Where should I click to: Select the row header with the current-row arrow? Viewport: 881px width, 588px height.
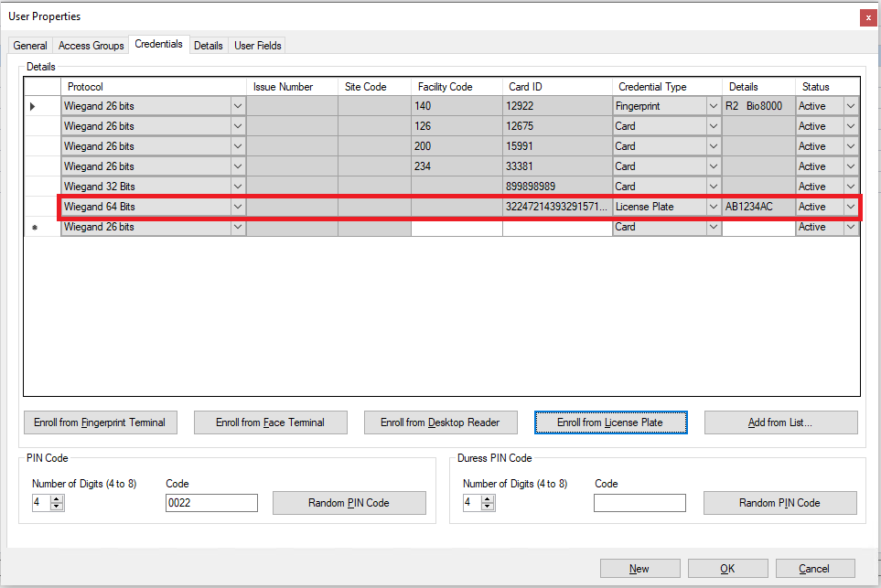(x=42, y=106)
